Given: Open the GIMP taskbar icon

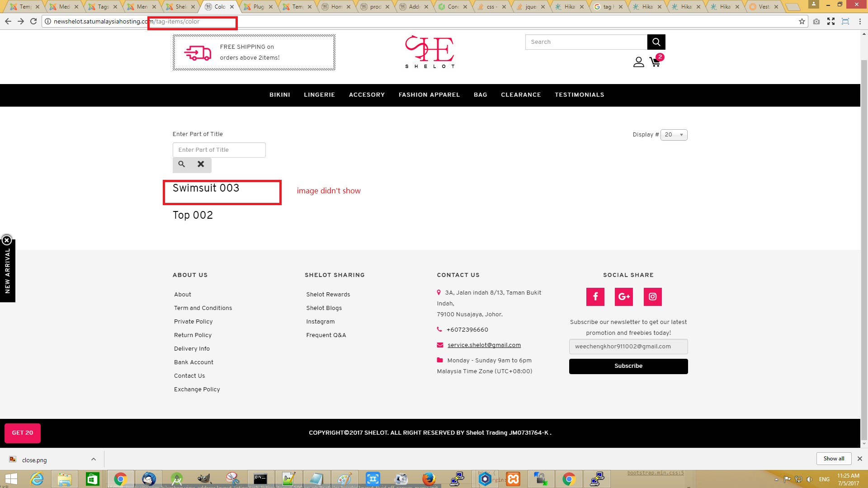Looking at the screenshot, I should point(204,479).
